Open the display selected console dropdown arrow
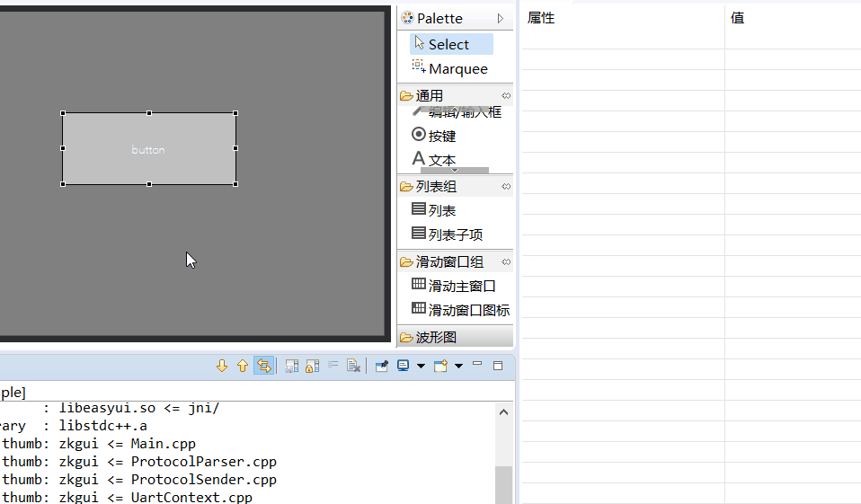Viewport: 861px width, 504px height. (x=422, y=366)
